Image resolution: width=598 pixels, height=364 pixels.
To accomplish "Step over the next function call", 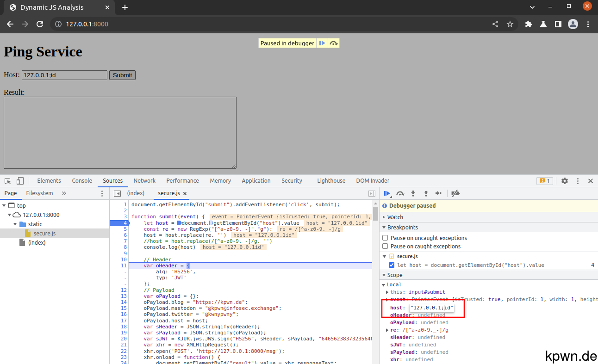I will click(x=400, y=193).
